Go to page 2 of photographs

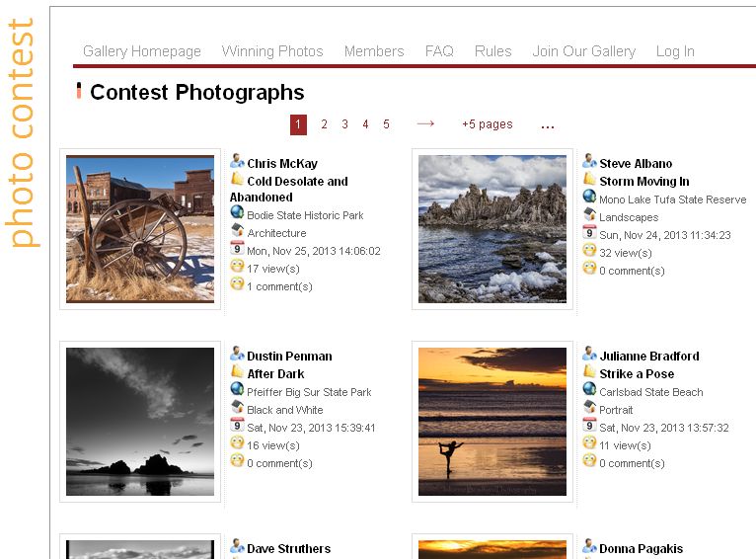click(324, 124)
